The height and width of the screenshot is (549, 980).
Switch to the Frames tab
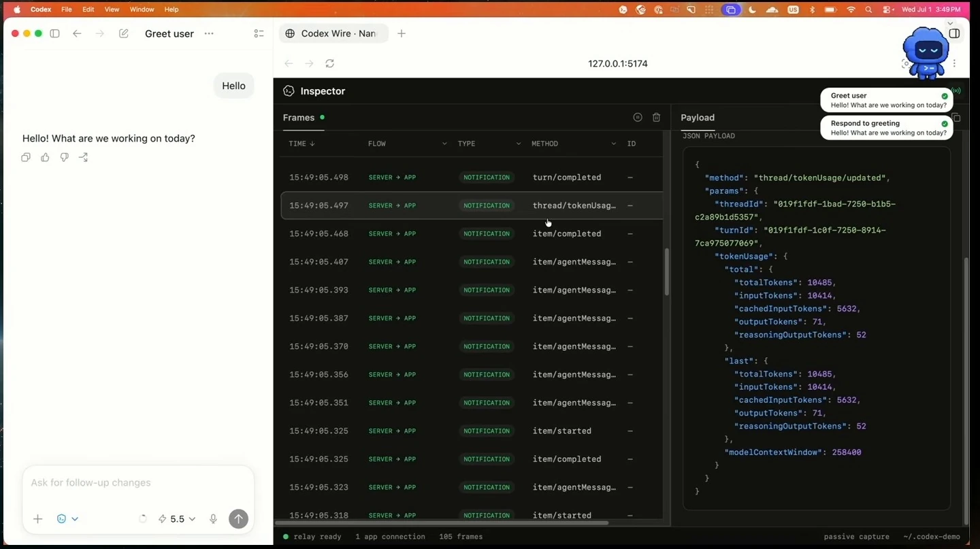pos(299,118)
